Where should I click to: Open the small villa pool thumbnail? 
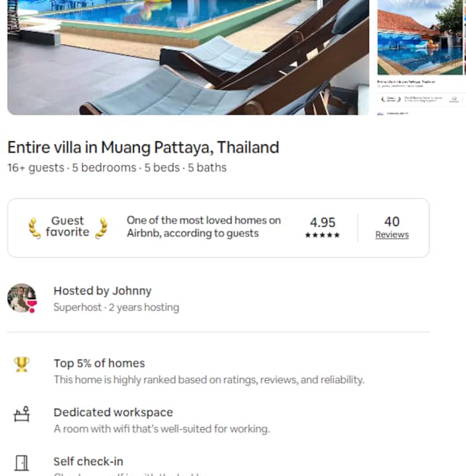pyautogui.click(x=420, y=38)
